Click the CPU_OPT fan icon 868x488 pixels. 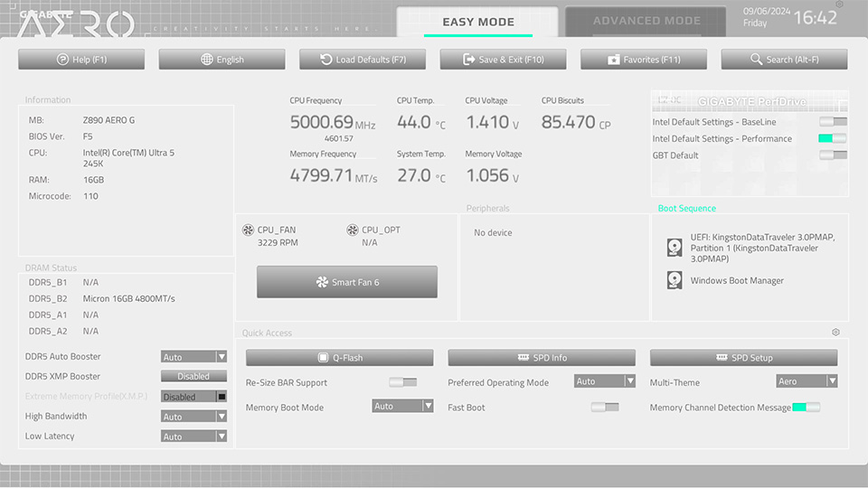click(352, 230)
